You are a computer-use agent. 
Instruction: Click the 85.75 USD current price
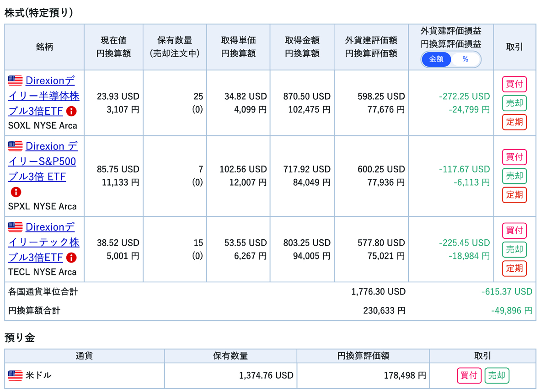[118, 169]
